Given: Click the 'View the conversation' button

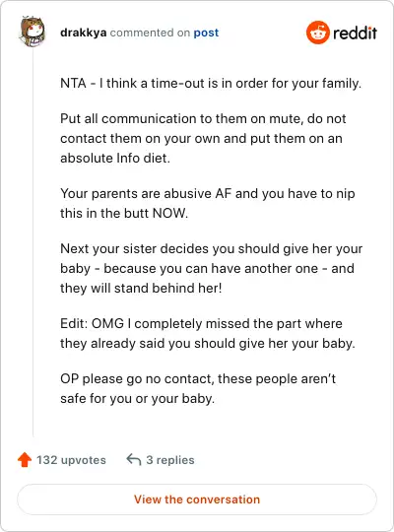Looking at the screenshot, I should tap(197, 499).
